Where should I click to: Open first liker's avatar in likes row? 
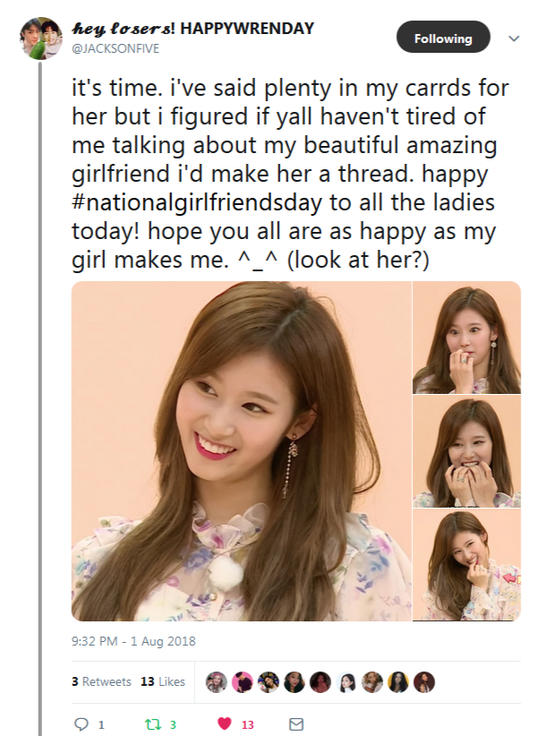coord(216,682)
